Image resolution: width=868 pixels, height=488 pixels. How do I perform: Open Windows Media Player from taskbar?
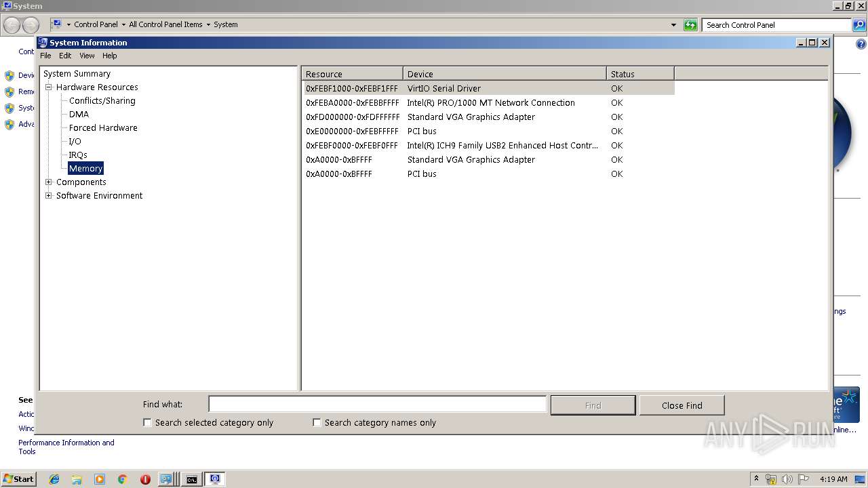click(x=100, y=479)
